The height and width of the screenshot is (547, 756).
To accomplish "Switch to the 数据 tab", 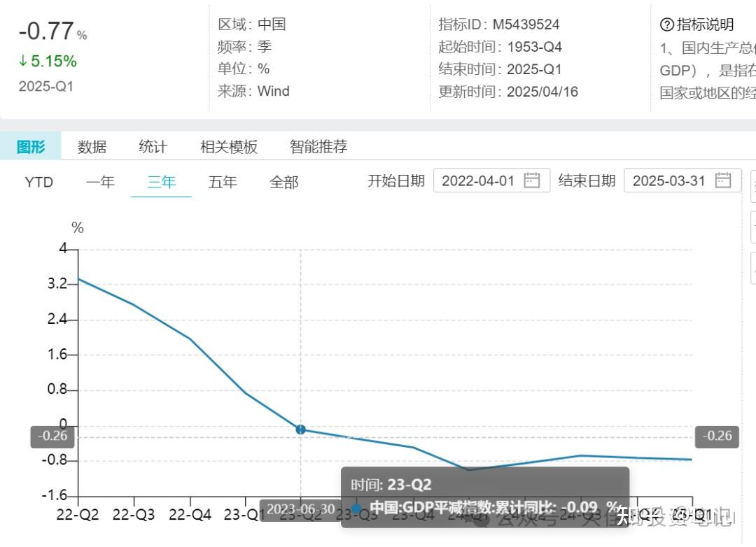I will tap(91, 147).
